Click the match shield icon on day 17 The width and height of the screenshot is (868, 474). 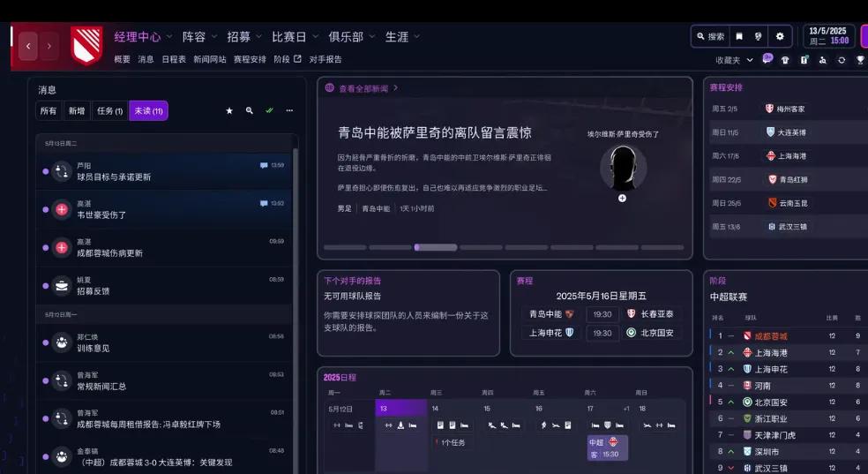pyautogui.click(x=607, y=425)
